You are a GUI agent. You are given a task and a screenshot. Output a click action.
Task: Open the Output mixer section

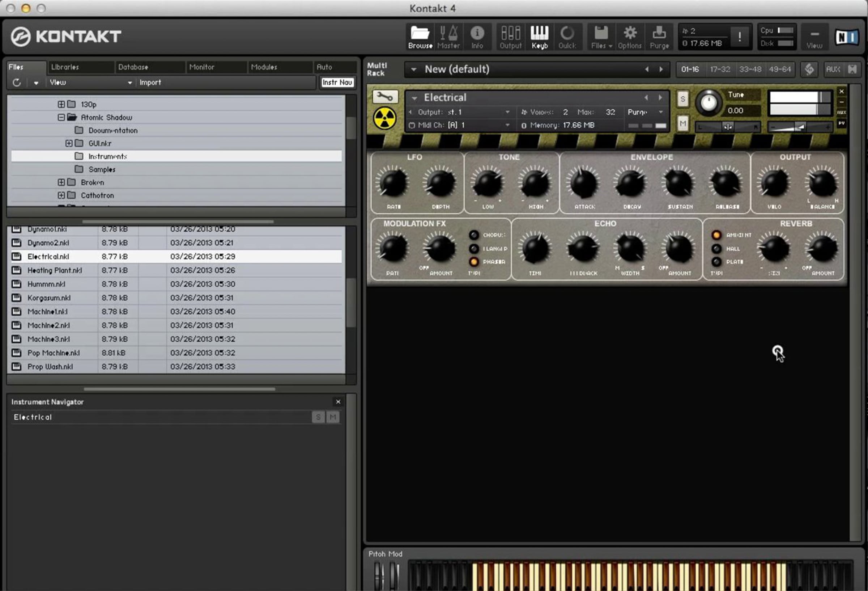pyautogui.click(x=511, y=37)
